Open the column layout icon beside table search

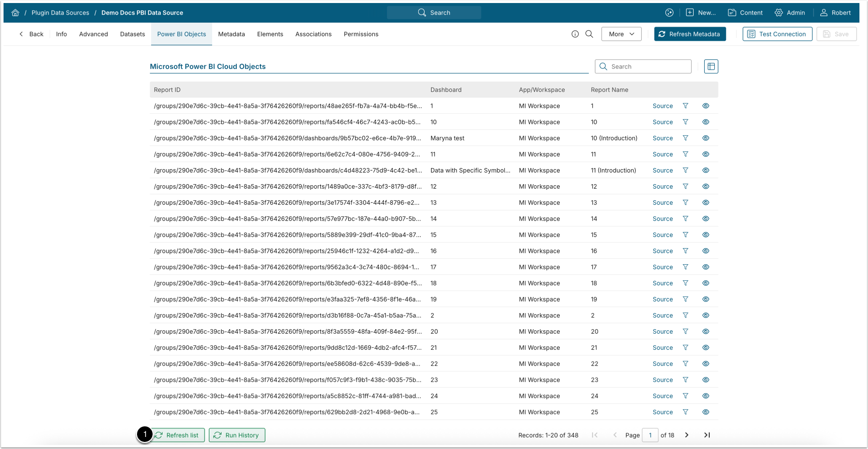coord(711,66)
